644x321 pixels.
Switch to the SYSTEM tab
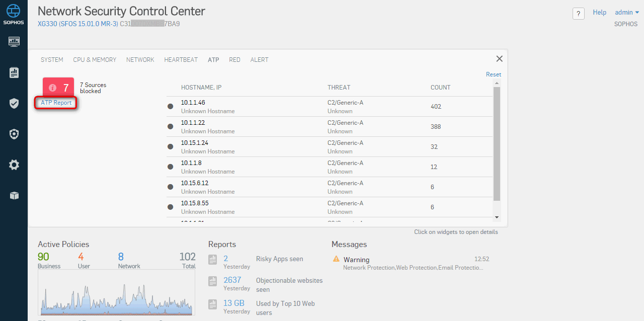[x=52, y=60]
